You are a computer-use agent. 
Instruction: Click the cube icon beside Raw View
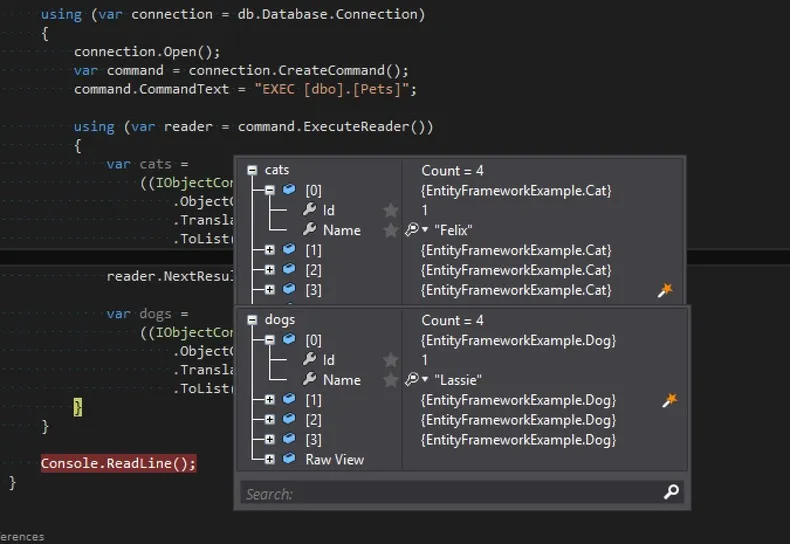click(x=289, y=458)
